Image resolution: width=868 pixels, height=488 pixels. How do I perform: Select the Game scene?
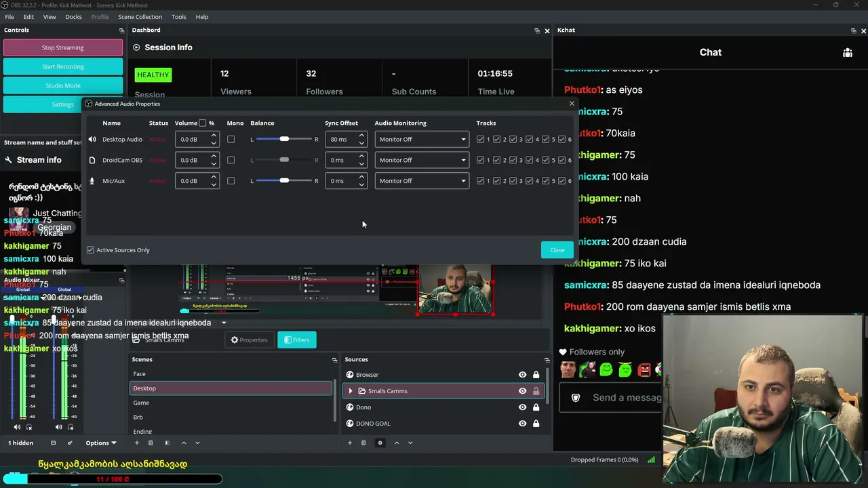click(x=231, y=403)
